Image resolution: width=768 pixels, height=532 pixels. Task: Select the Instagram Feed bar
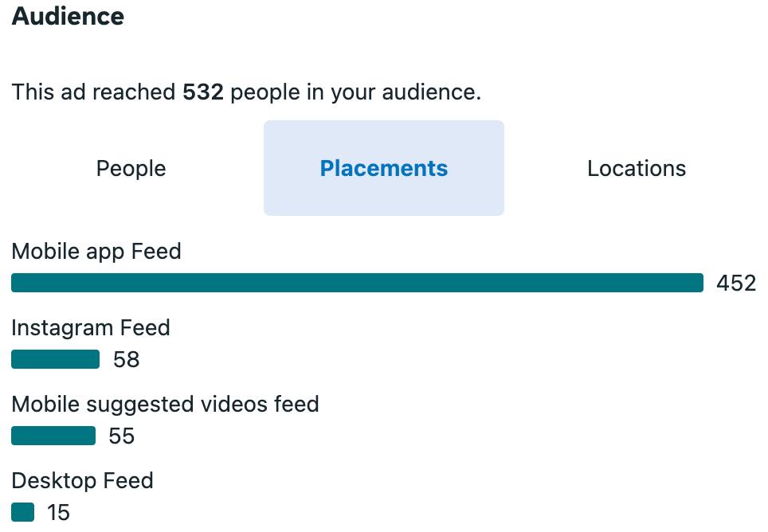[x=55, y=360]
